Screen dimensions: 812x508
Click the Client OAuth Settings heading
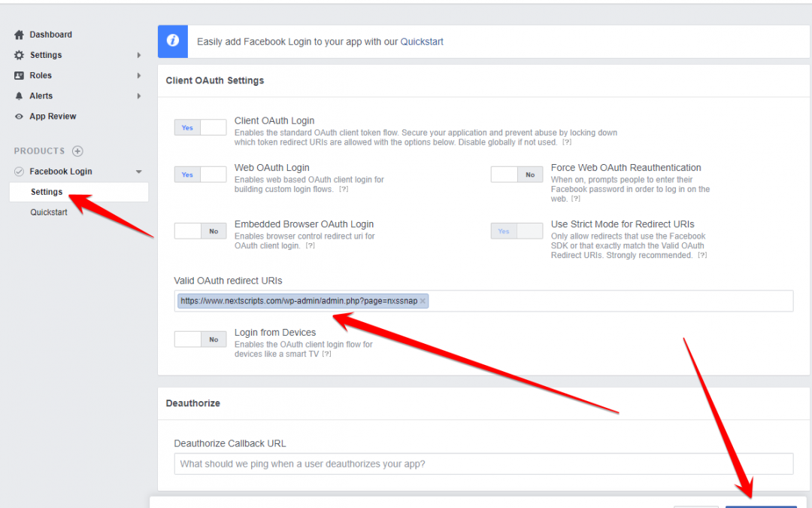tap(215, 81)
